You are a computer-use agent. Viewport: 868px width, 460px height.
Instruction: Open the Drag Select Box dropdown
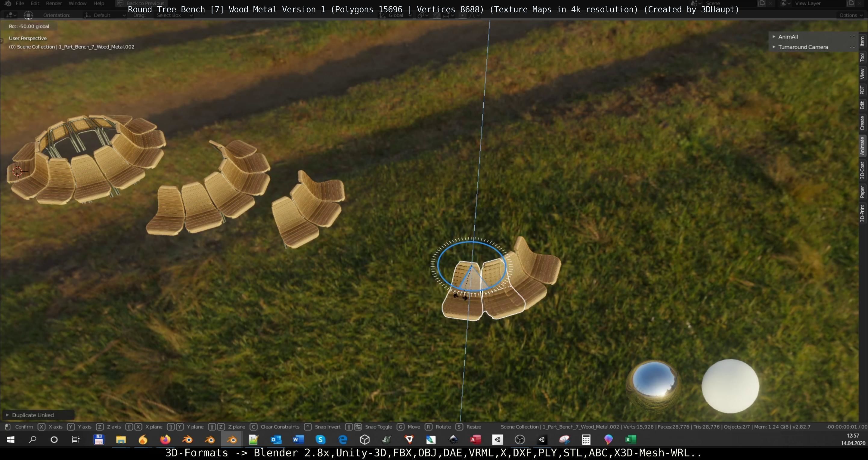(x=174, y=15)
